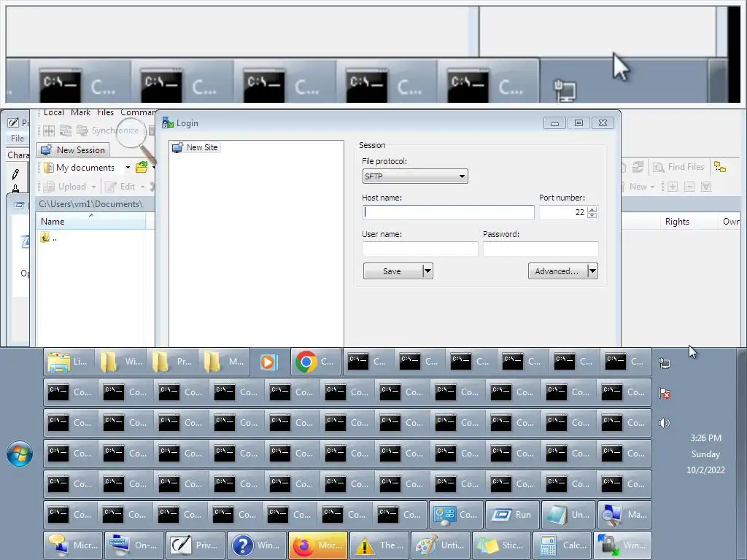Select the pencil tool in Private Character Editor
This screenshot has height=560, width=747.
15,174
